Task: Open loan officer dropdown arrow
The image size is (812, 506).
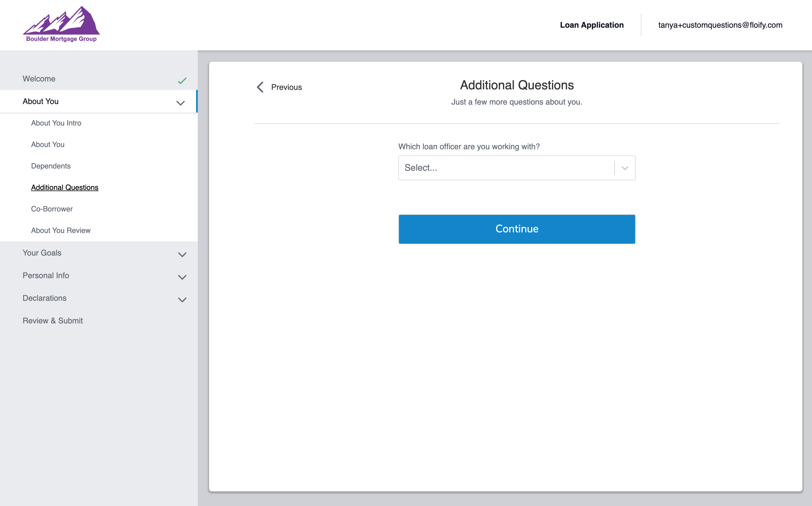Action: coord(625,168)
